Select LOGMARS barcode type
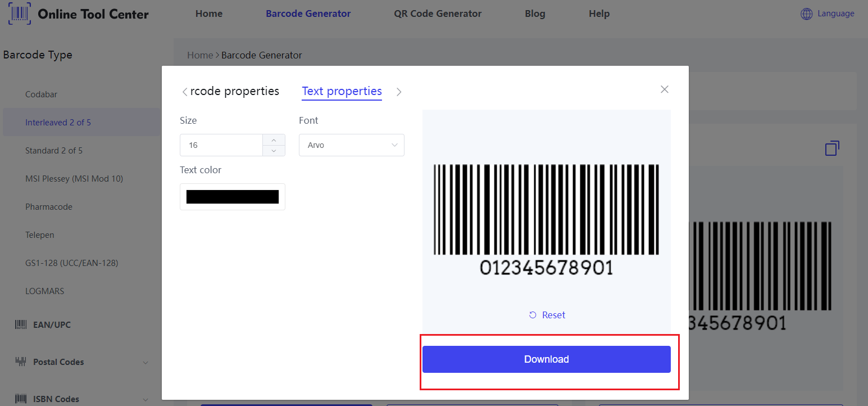Screen dimensions: 868x406 click(45, 291)
